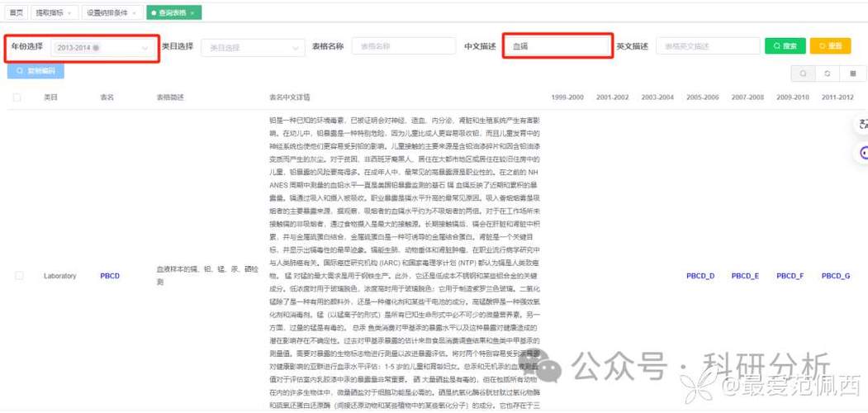Click the refresh icon in the table toolbar
Viewport: 868px width, 413px height.
click(827, 73)
